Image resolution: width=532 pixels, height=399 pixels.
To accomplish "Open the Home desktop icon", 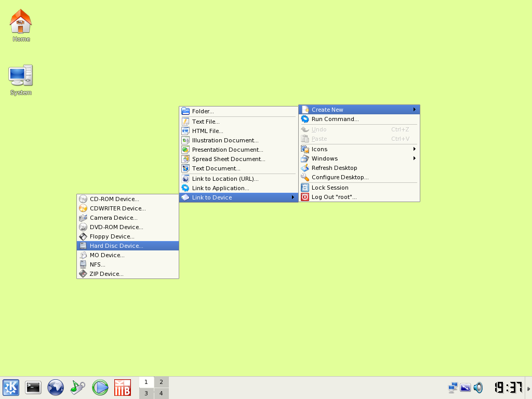I will [21, 25].
